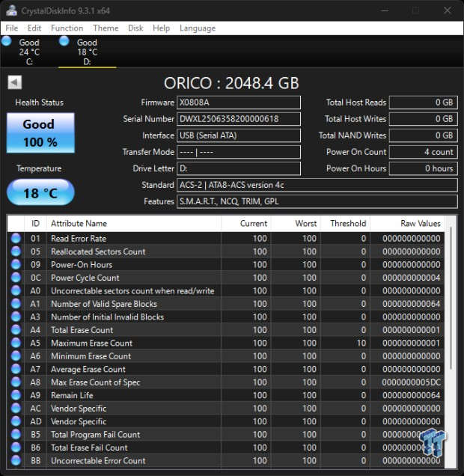Click the Power On Hours value 0 hours
Image resolution: width=464 pixels, height=476 pixels.
pyautogui.click(x=423, y=168)
